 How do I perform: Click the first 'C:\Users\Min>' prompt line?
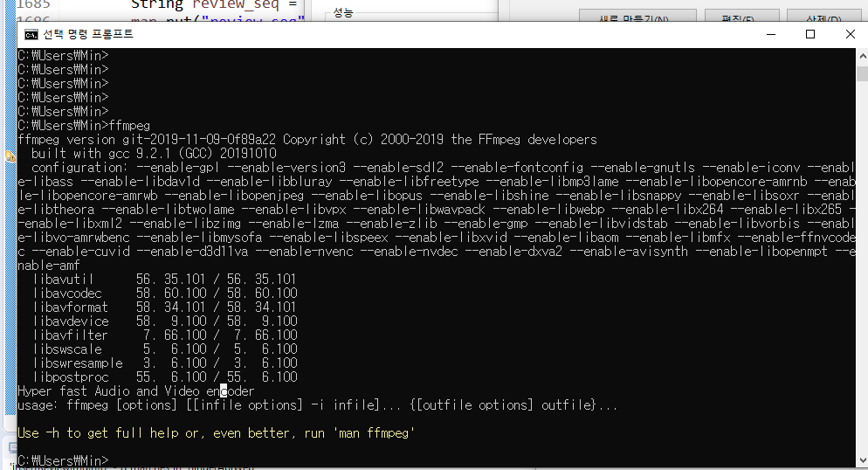(x=63, y=56)
